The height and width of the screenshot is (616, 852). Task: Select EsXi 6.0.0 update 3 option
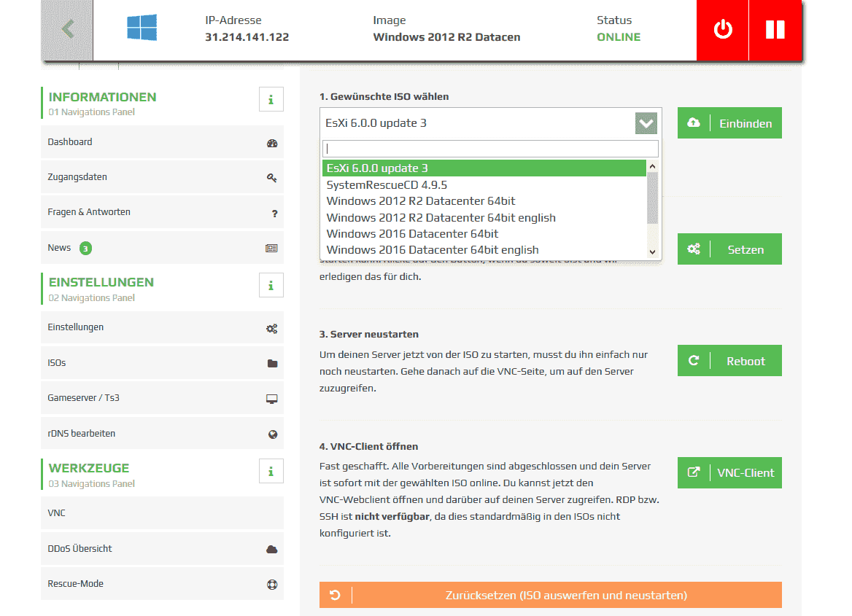(x=484, y=168)
